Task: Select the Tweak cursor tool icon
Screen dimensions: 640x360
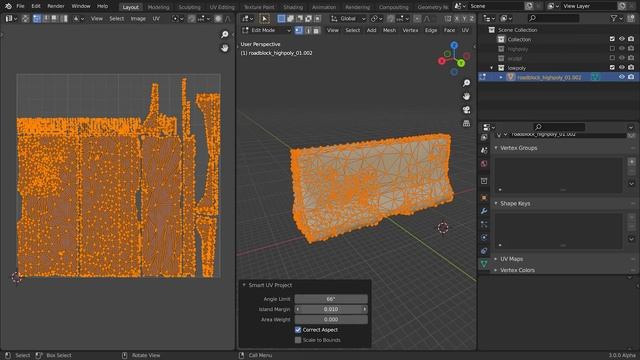Action: click(x=264, y=19)
